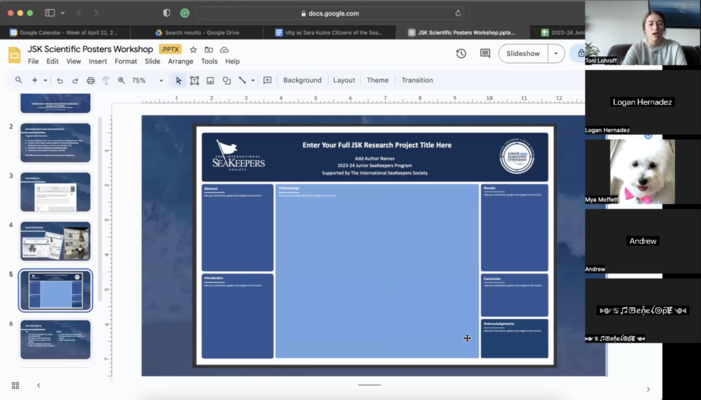
Task: Select the paint format icon
Action: point(106,80)
